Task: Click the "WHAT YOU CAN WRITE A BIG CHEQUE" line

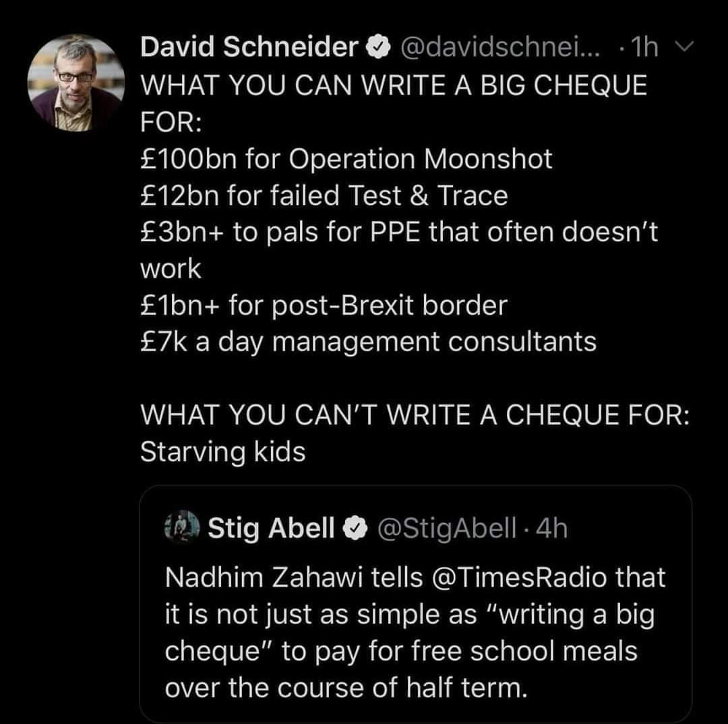Action: pos(393,86)
